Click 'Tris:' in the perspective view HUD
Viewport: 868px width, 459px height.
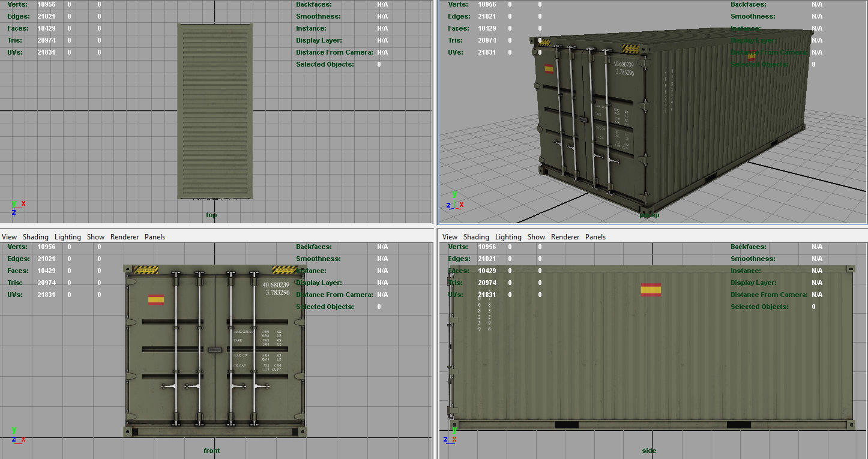point(456,40)
